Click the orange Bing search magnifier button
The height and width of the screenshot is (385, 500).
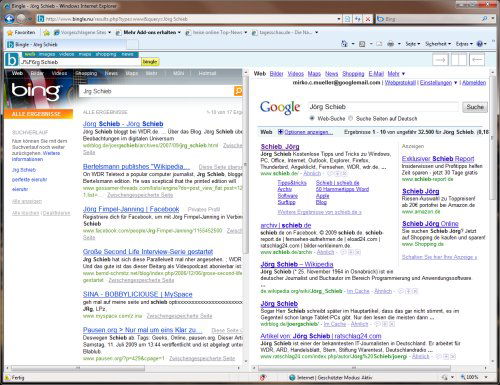click(238, 91)
